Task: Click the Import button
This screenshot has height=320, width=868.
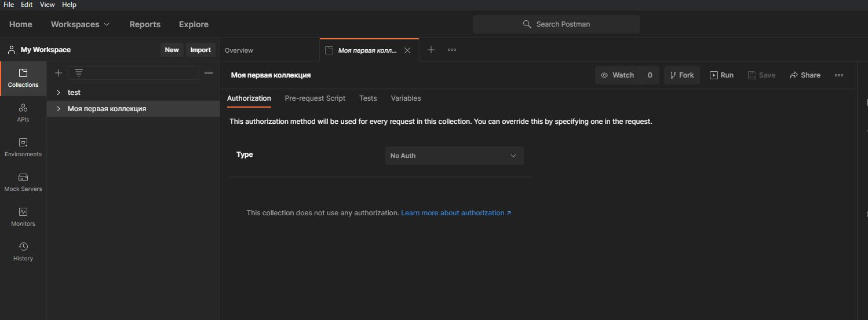Action: [x=200, y=50]
